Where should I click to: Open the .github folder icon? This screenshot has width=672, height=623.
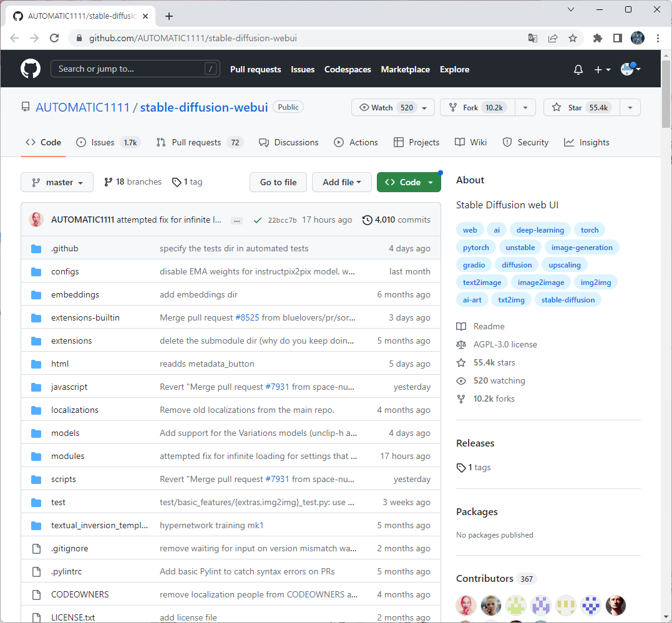(36, 249)
